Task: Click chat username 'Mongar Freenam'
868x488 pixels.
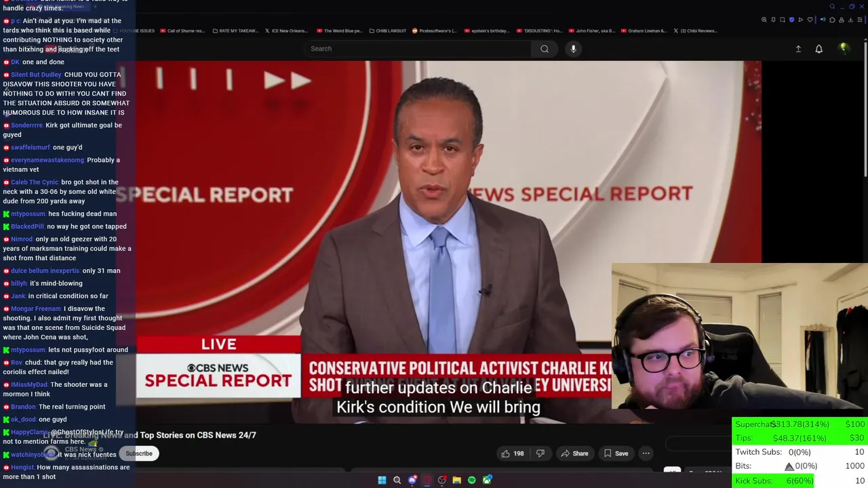Action: pos(35,309)
